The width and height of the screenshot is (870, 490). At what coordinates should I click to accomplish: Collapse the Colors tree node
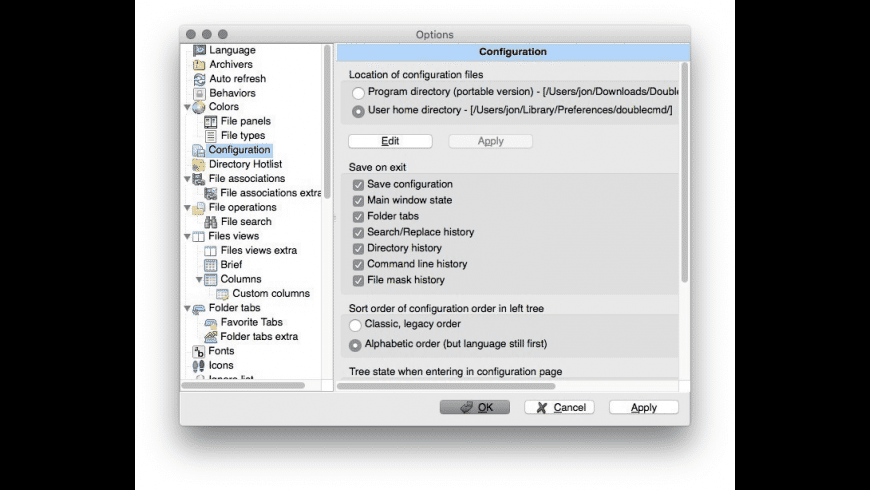tap(188, 107)
